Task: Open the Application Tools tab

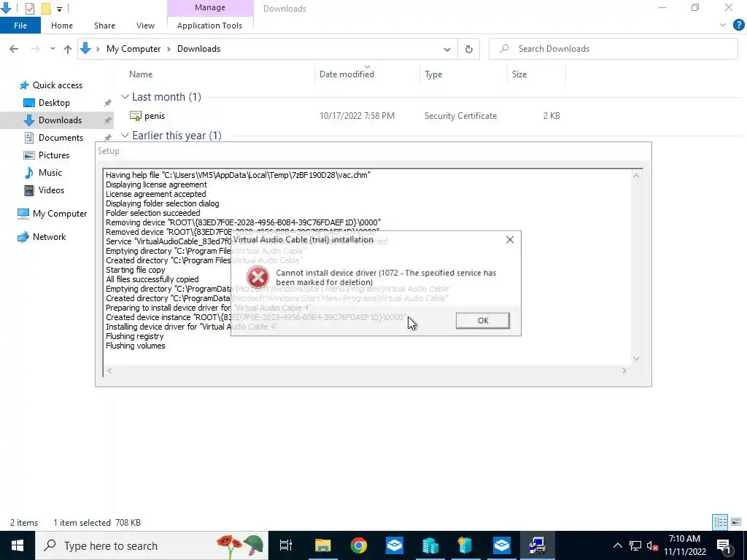Action: (x=209, y=26)
